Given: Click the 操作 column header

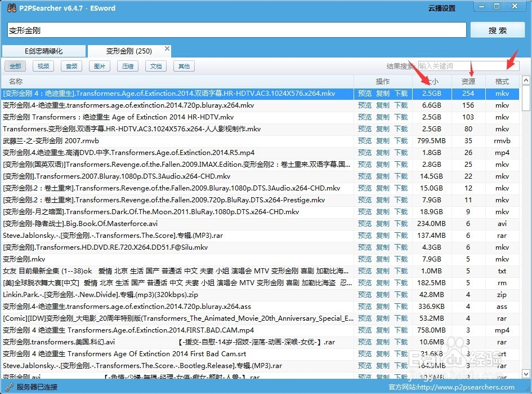Looking at the screenshot, I should [x=383, y=82].
